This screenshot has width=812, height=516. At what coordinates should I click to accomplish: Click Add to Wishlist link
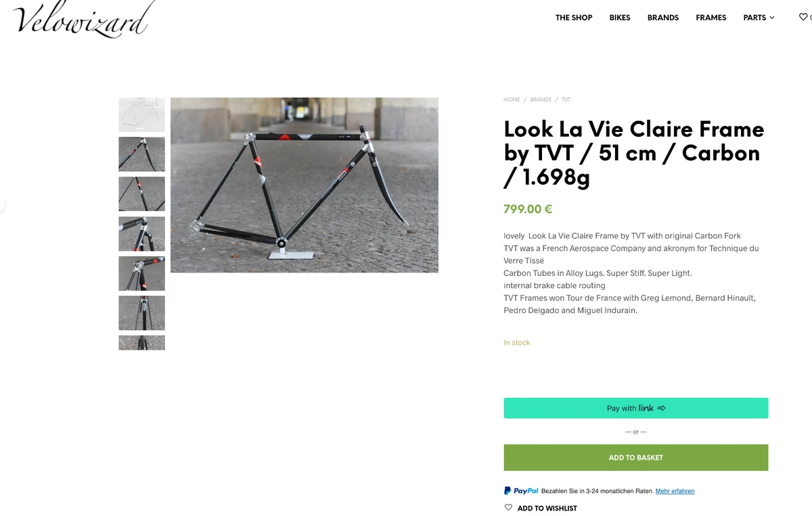[547, 508]
